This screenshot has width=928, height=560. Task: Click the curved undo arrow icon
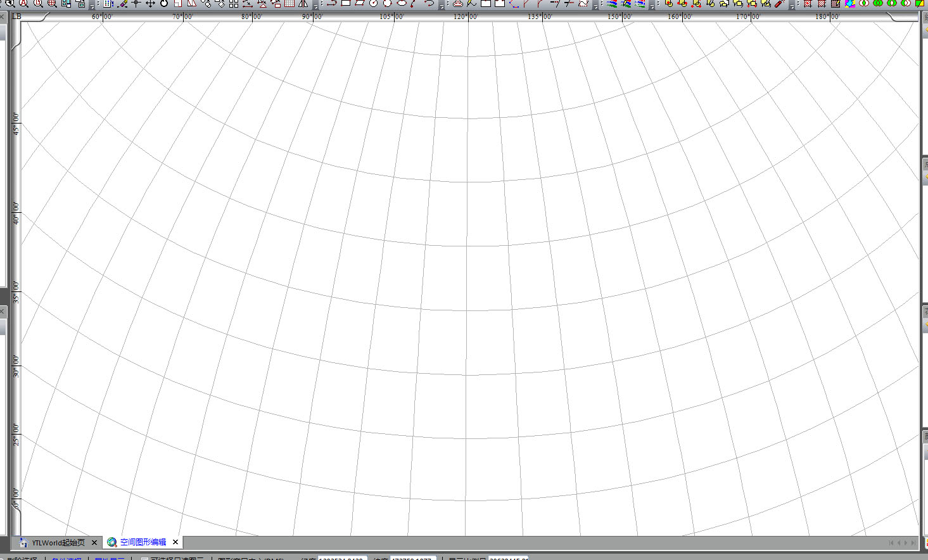429,3
